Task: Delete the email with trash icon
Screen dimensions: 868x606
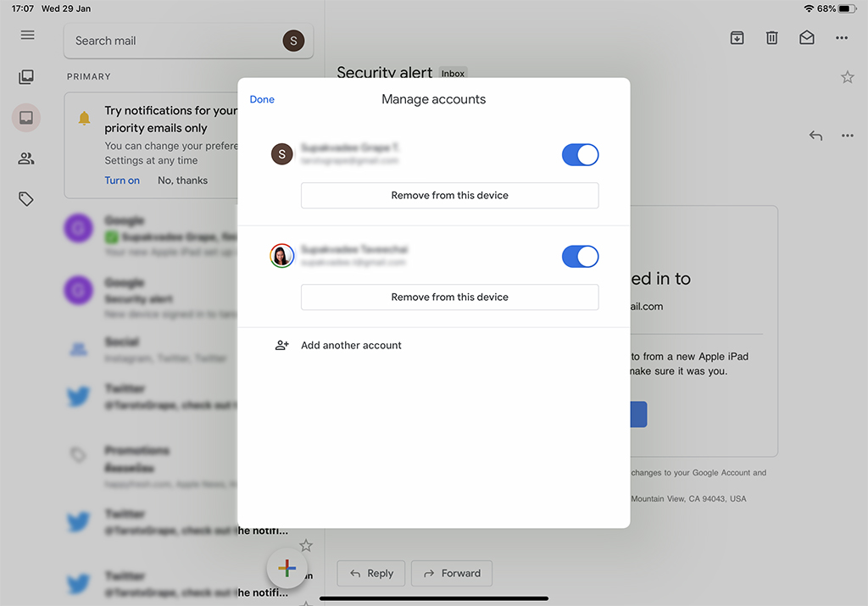Action: click(771, 37)
